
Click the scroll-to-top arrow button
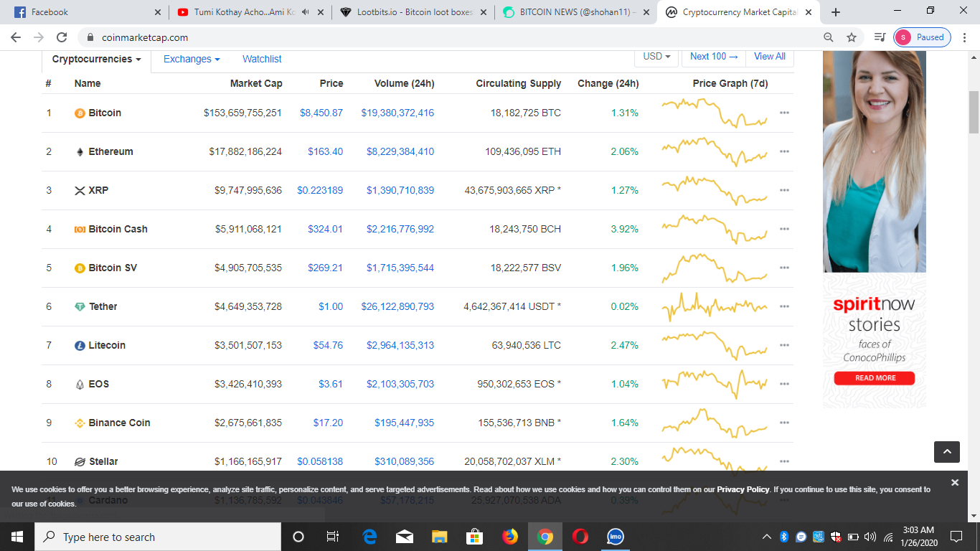click(947, 452)
